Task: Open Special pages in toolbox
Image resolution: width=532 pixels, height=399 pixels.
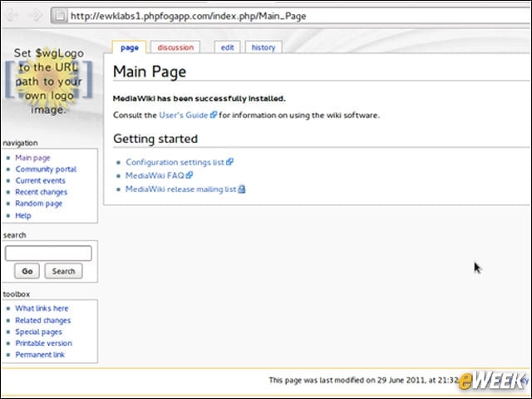Action: (x=39, y=332)
